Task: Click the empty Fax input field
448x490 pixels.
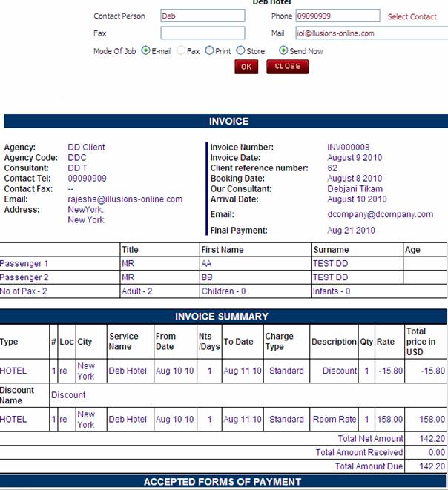Action: click(x=202, y=33)
